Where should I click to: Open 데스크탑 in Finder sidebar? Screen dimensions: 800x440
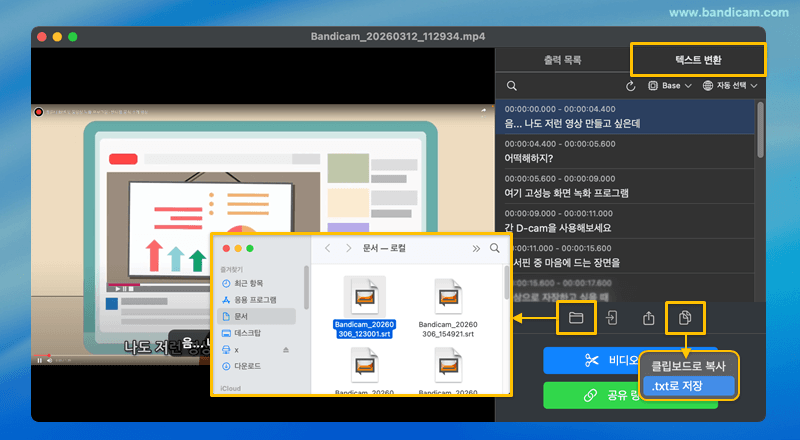click(x=257, y=333)
